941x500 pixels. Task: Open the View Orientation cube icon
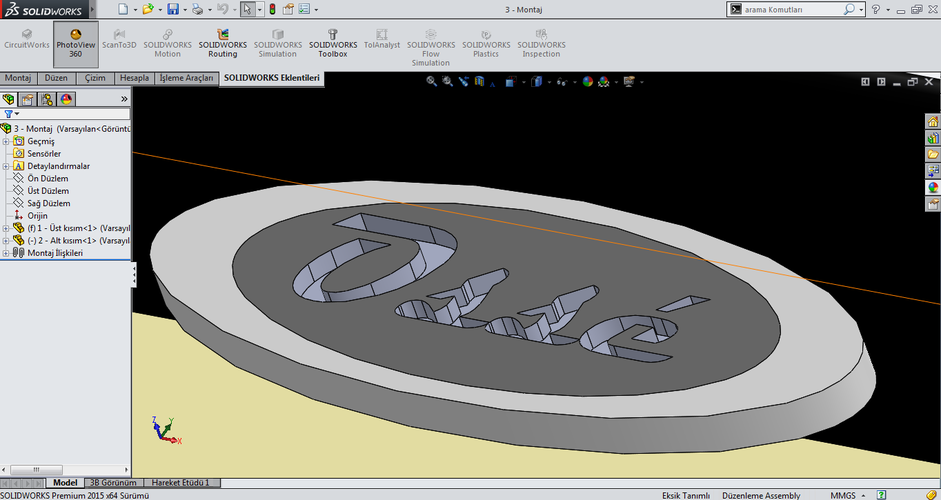click(510, 81)
